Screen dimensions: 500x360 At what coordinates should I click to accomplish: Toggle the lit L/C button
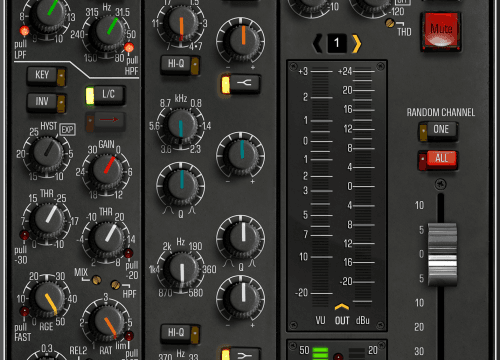point(105,95)
